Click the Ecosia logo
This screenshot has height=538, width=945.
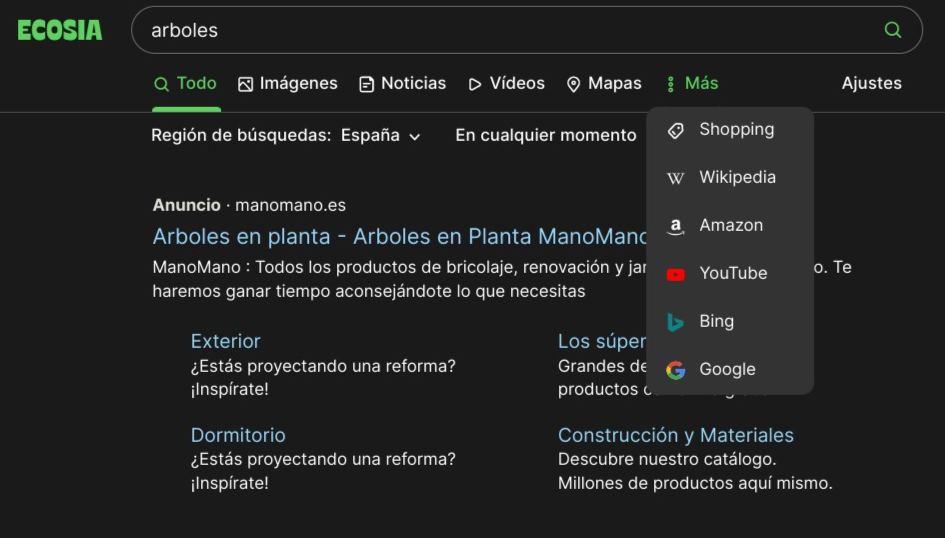pyautogui.click(x=60, y=30)
